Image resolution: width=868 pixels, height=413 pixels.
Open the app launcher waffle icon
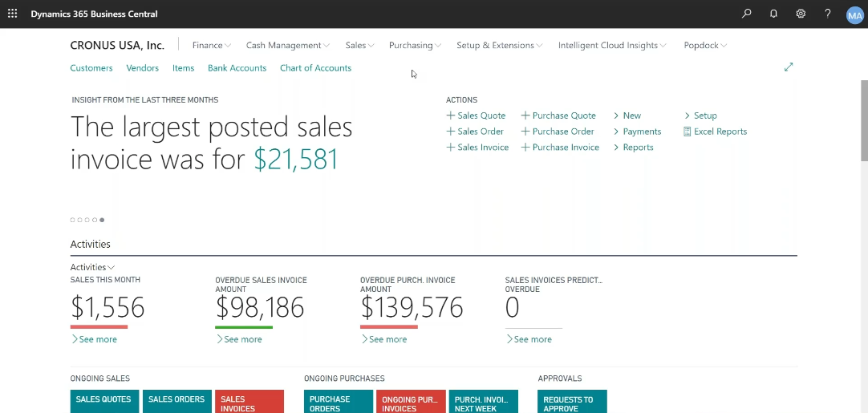click(12, 14)
